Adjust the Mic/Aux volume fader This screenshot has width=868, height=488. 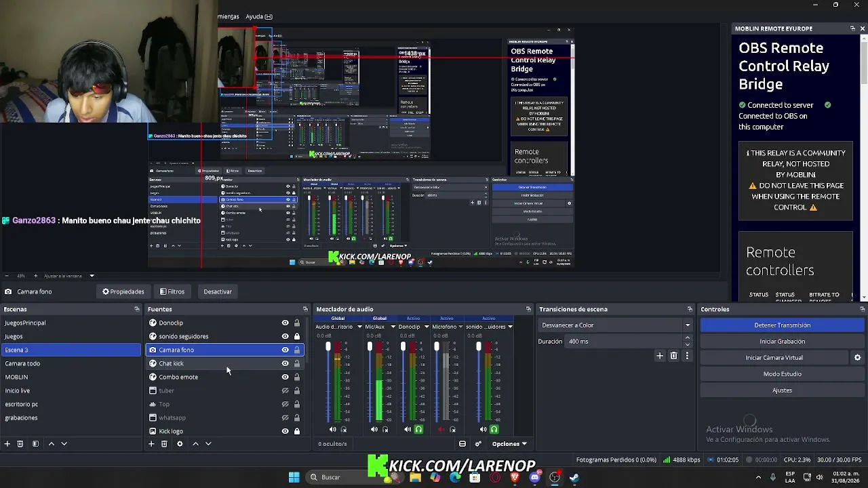[x=370, y=348]
